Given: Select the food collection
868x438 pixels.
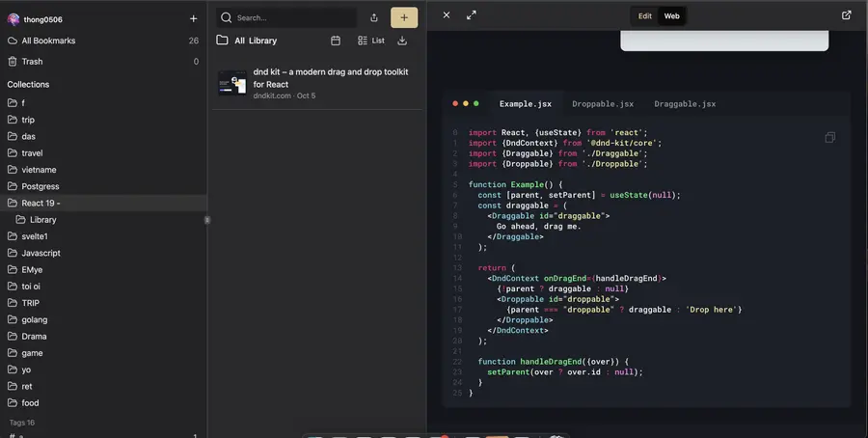Looking at the screenshot, I should pos(103,402).
